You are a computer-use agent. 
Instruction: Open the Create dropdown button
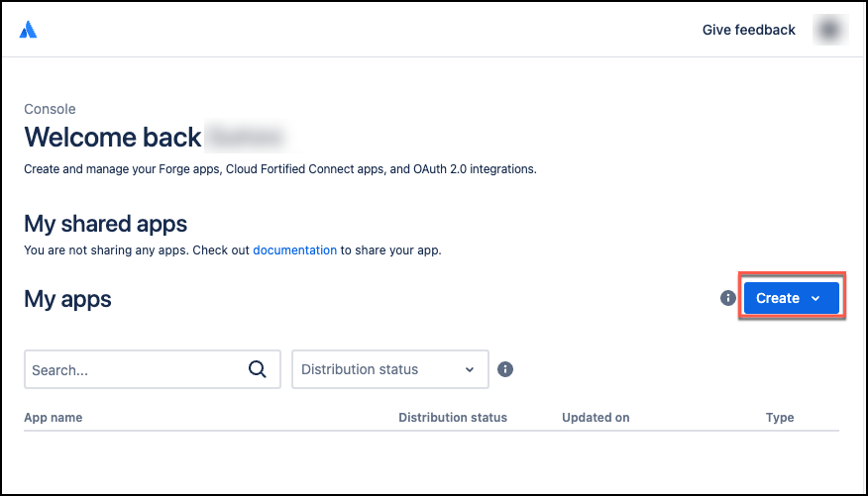(x=791, y=298)
